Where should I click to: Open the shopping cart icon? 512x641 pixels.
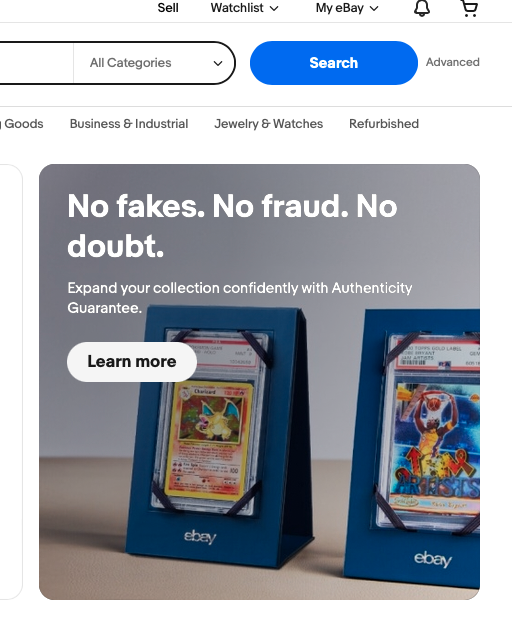pyautogui.click(x=469, y=8)
